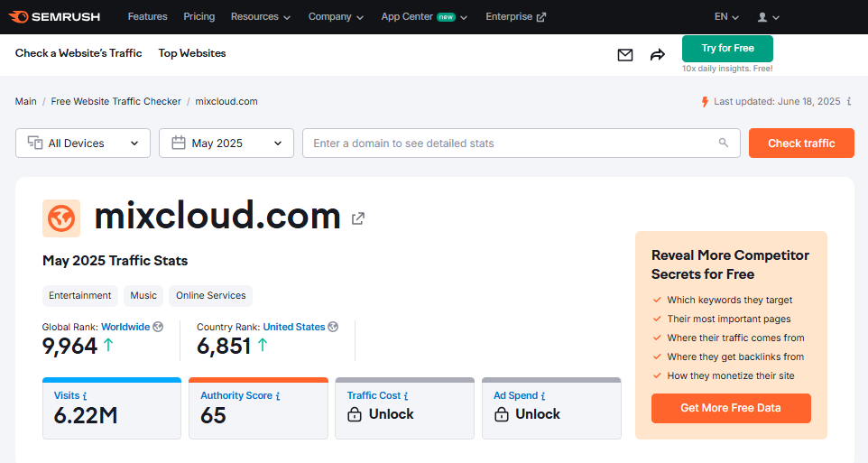Click Get More Free Data button
The width and height of the screenshot is (868, 463).
[731, 408]
